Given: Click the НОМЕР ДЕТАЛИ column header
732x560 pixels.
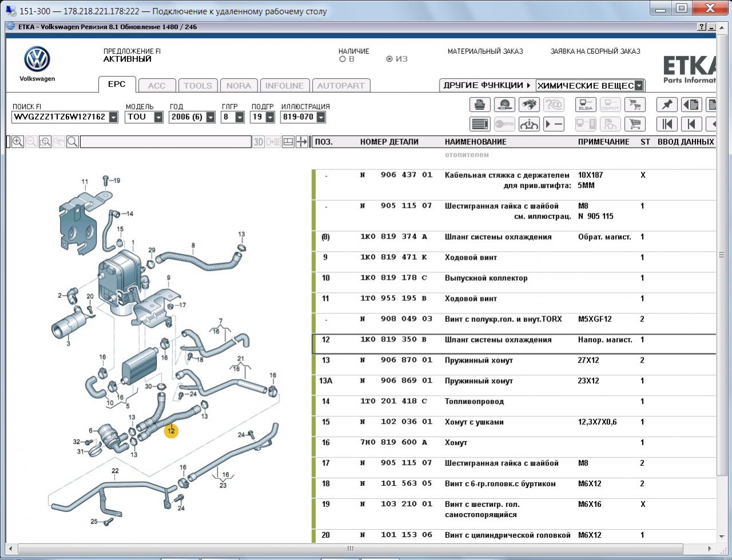Looking at the screenshot, I should pyautogui.click(x=389, y=142).
